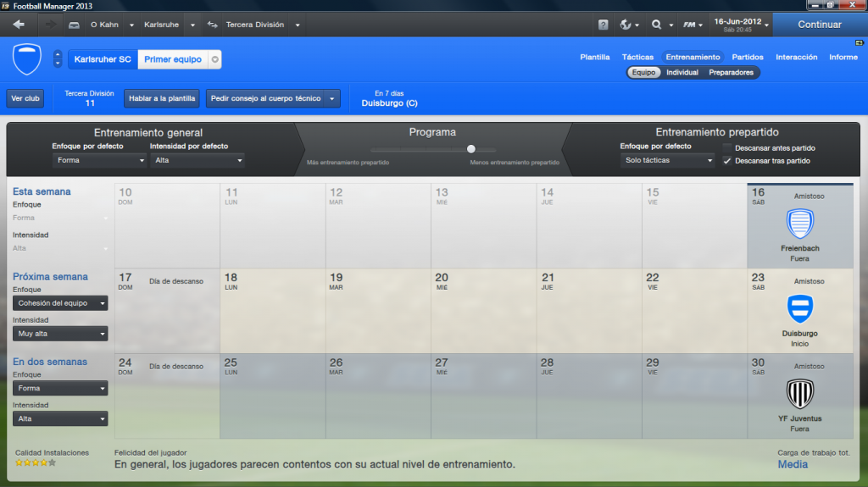
Task: Click the Karlsruher SC shield crest
Action: tap(26, 58)
